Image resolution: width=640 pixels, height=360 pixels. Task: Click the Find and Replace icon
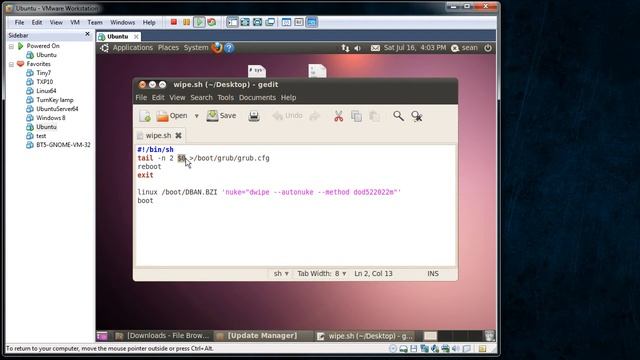pyautogui.click(x=417, y=116)
